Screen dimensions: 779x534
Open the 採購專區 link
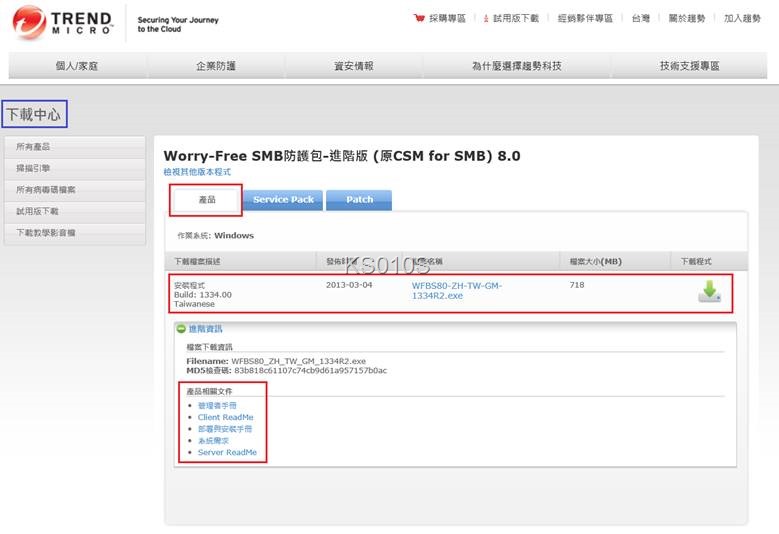point(448,18)
